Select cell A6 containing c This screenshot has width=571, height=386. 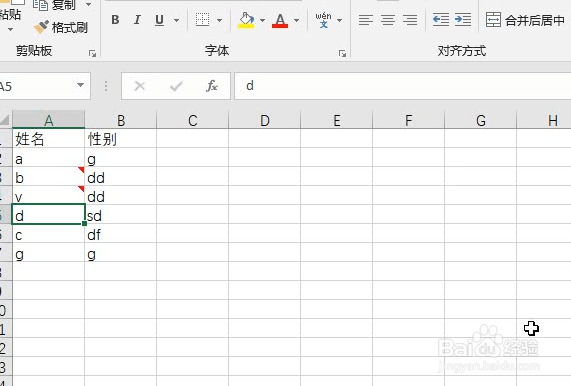(48, 234)
